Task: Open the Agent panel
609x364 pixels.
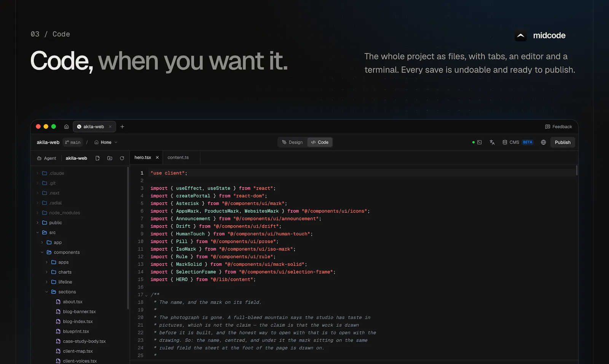Action: coord(46,158)
